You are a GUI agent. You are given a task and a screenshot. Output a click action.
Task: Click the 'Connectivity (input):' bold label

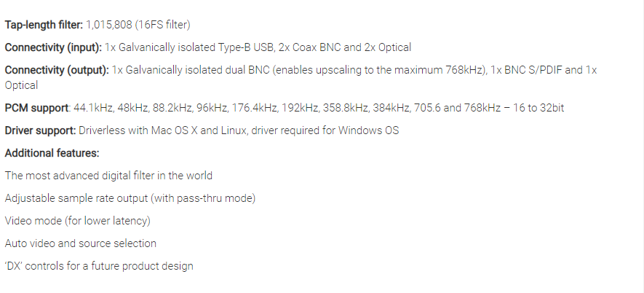53,47
